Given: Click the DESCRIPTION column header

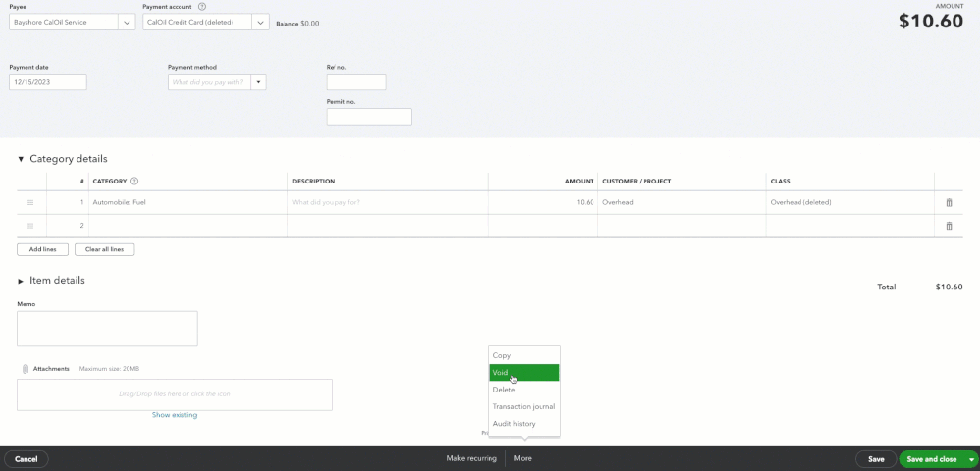Looking at the screenshot, I should (x=313, y=182).
